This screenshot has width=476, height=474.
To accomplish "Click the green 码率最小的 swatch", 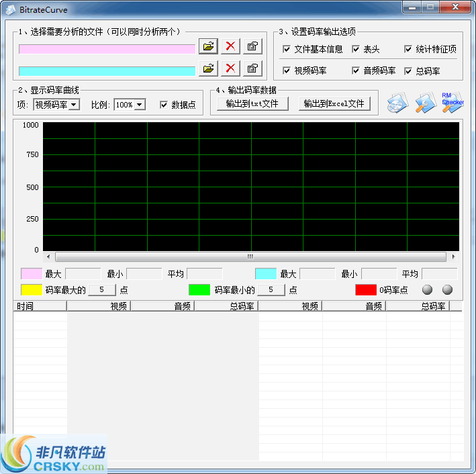I will tap(199, 289).
